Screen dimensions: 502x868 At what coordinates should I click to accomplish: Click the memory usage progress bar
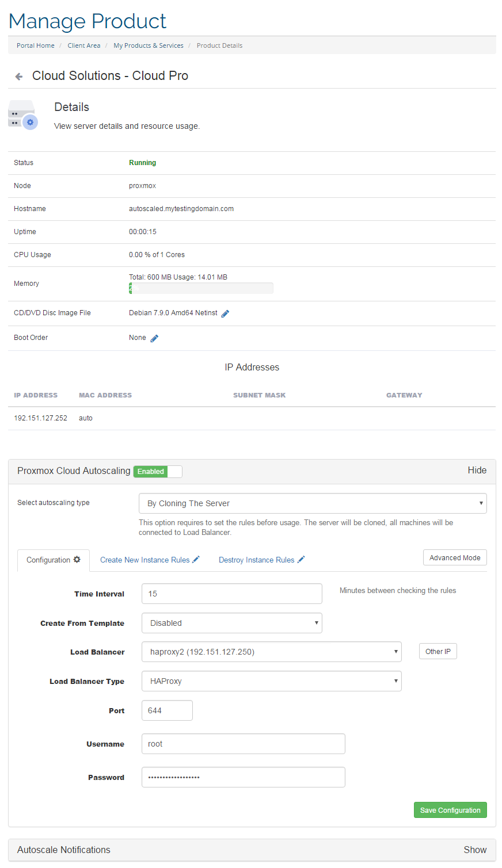point(201,288)
